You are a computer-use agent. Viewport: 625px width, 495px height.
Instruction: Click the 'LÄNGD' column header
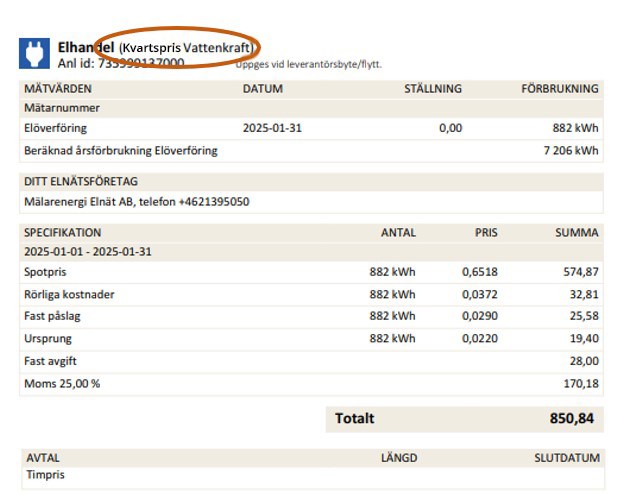399,458
